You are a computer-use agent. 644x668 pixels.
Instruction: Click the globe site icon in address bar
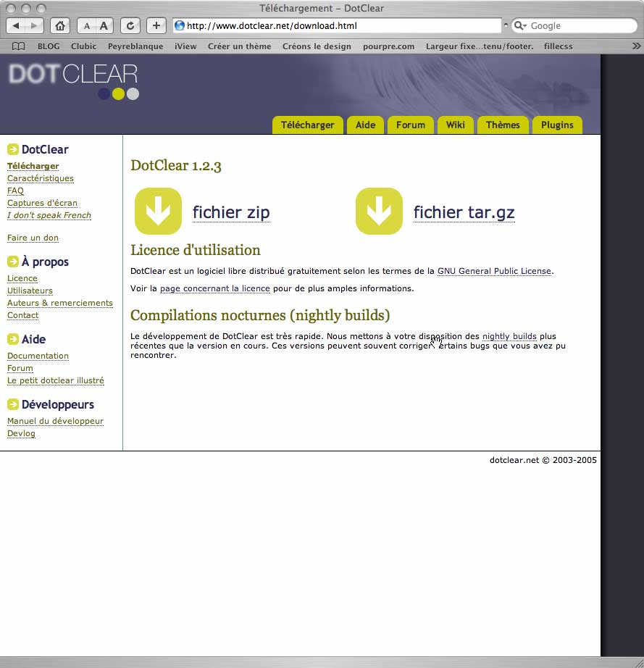click(180, 25)
